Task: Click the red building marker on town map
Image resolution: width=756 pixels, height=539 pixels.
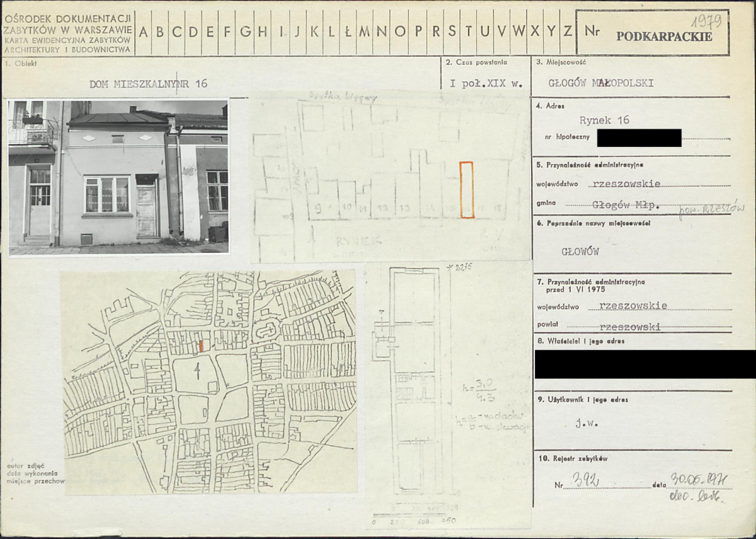Action: click(201, 346)
